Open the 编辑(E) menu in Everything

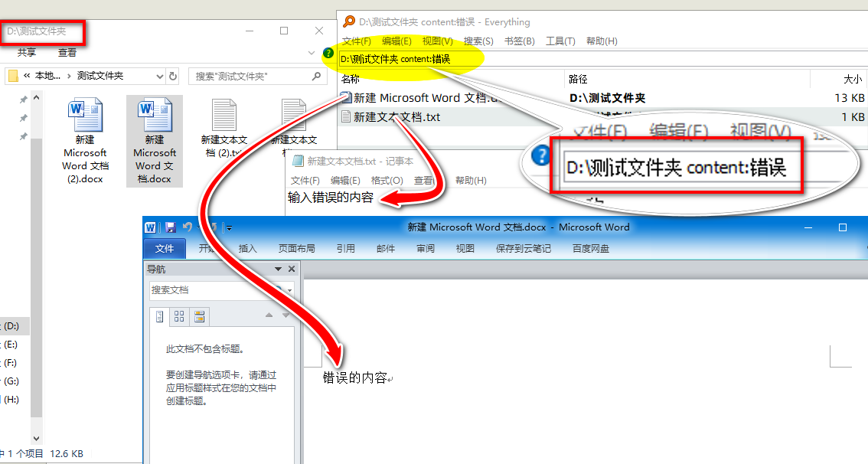(x=396, y=41)
